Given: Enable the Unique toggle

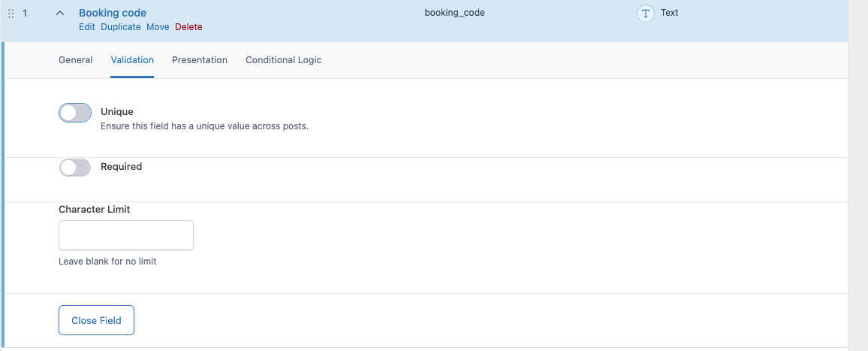Looking at the screenshot, I should click(x=75, y=113).
